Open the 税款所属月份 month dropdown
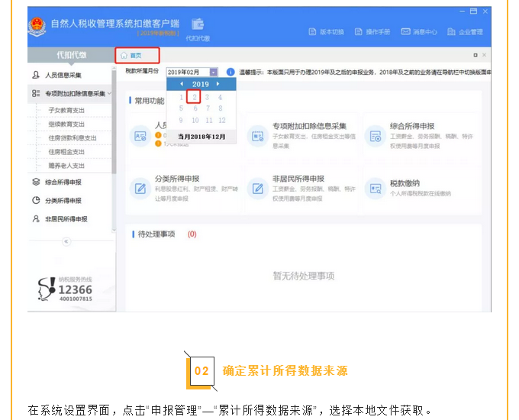The height and width of the screenshot is (420, 519). (214, 72)
